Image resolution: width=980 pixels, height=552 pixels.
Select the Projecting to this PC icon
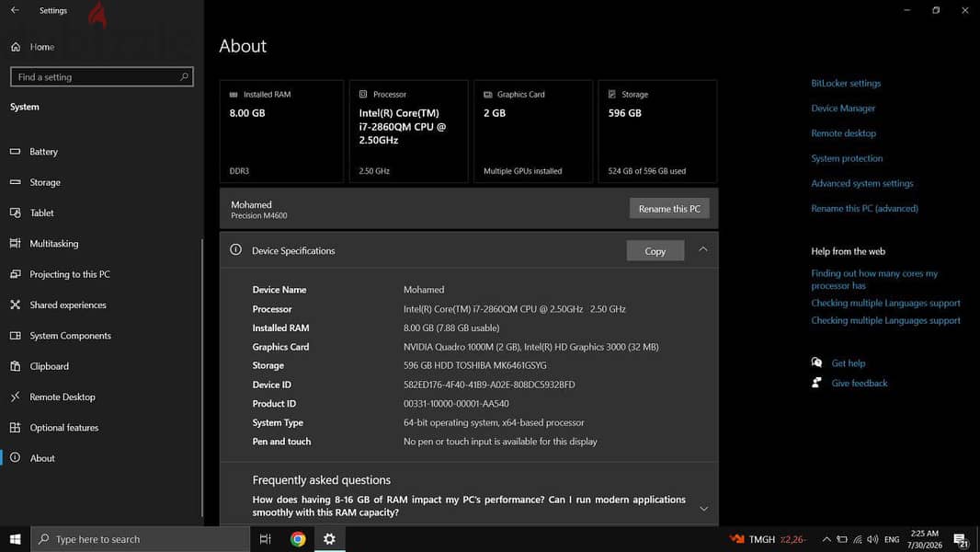pyautogui.click(x=15, y=274)
